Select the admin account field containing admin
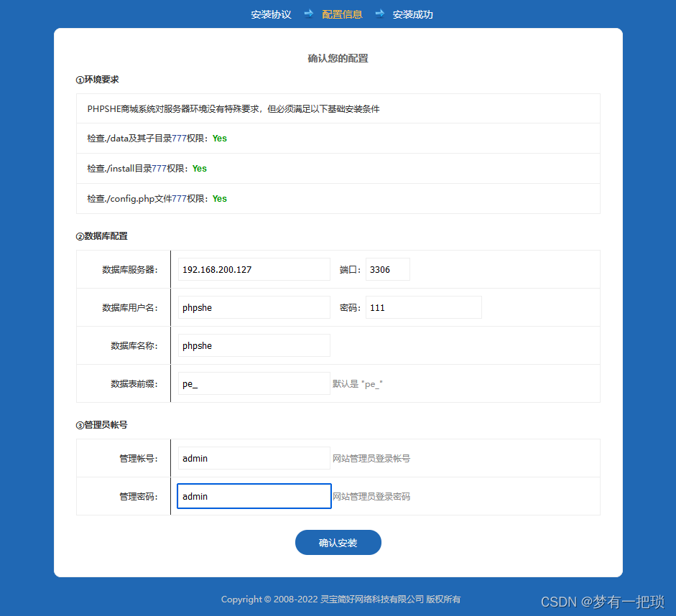This screenshot has width=676, height=616. coord(254,458)
